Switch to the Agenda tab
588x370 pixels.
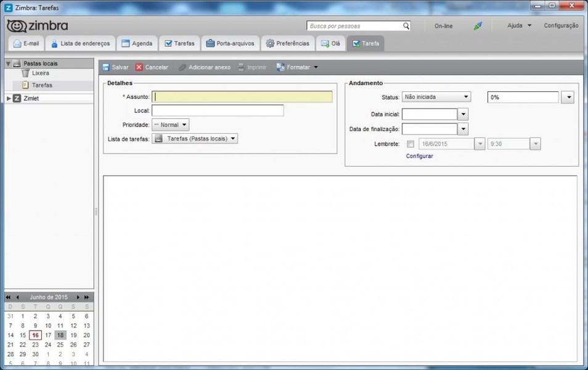[x=137, y=44]
